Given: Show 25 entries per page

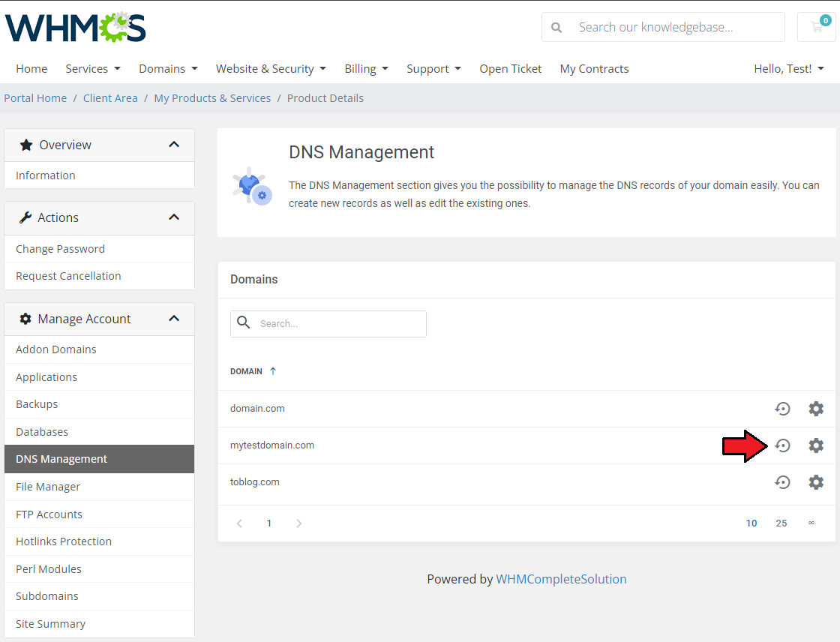Looking at the screenshot, I should pyautogui.click(x=781, y=523).
